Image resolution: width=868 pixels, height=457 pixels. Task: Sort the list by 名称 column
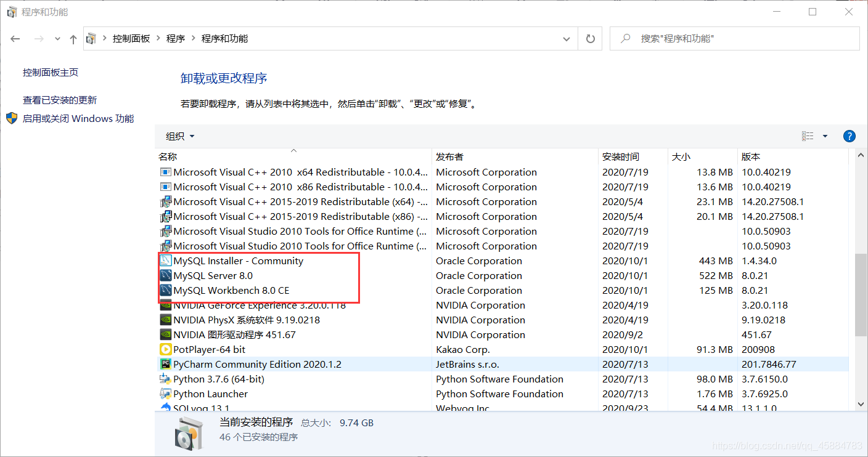(x=293, y=157)
